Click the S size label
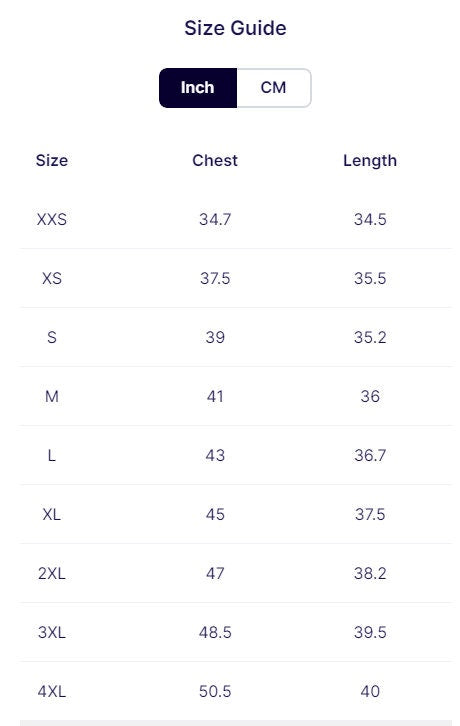Viewport: 460px width, 726px height. 52,337
